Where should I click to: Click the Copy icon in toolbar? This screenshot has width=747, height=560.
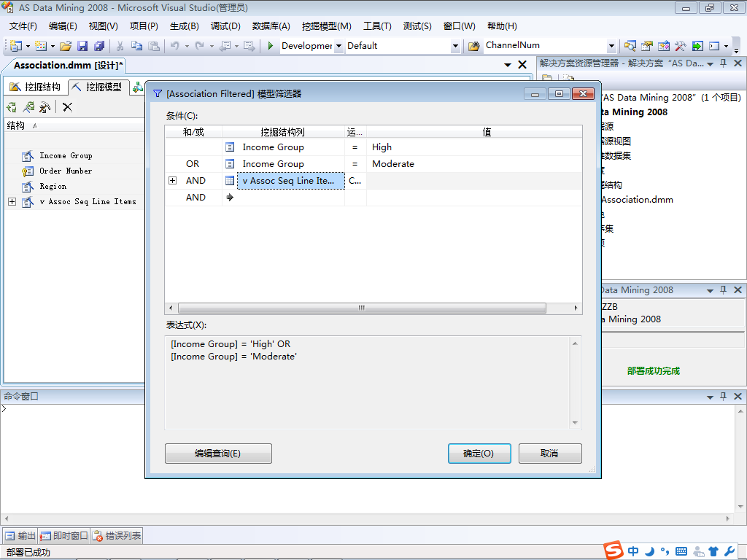coord(136,46)
